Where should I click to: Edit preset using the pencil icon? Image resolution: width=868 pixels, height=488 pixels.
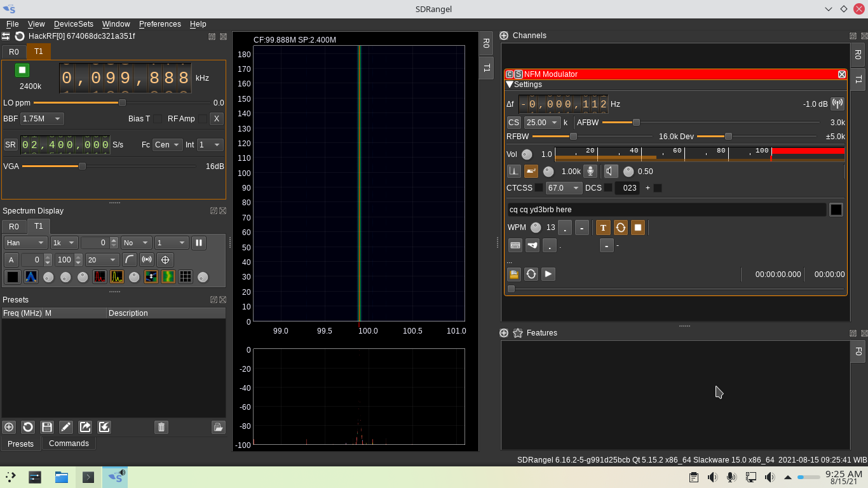click(x=65, y=427)
